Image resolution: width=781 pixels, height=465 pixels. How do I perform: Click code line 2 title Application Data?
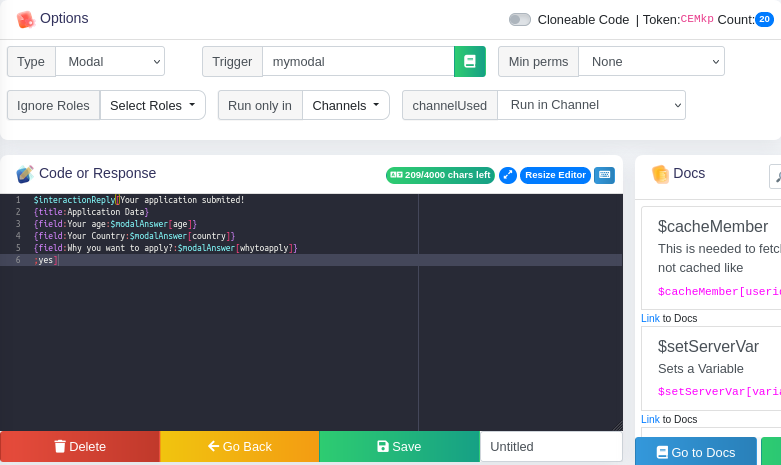(91, 212)
